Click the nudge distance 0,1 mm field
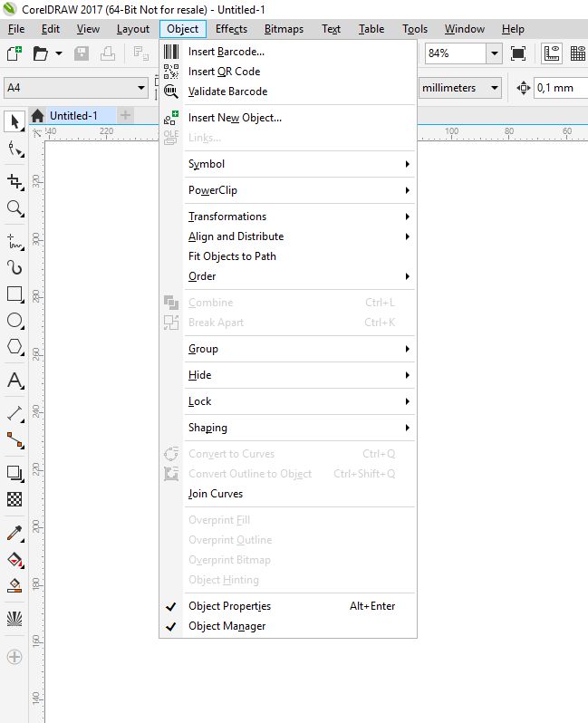The width and height of the screenshot is (588, 723). coord(561,88)
